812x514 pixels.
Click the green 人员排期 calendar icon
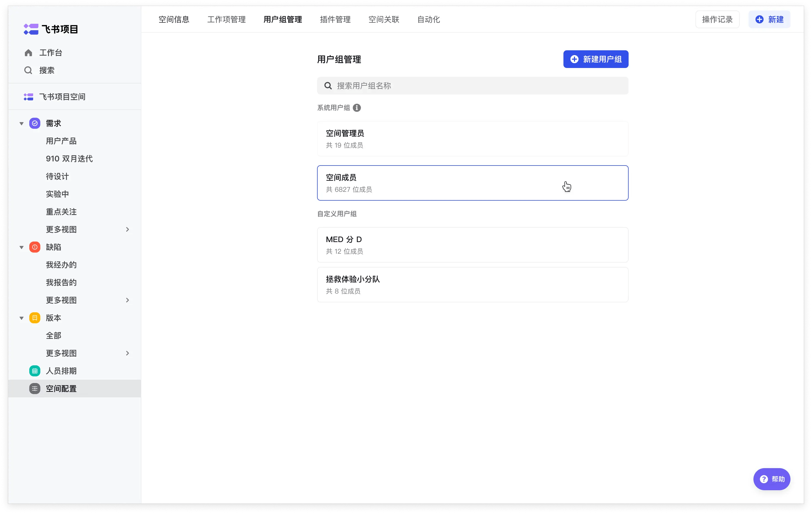pyautogui.click(x=35, y=371)
